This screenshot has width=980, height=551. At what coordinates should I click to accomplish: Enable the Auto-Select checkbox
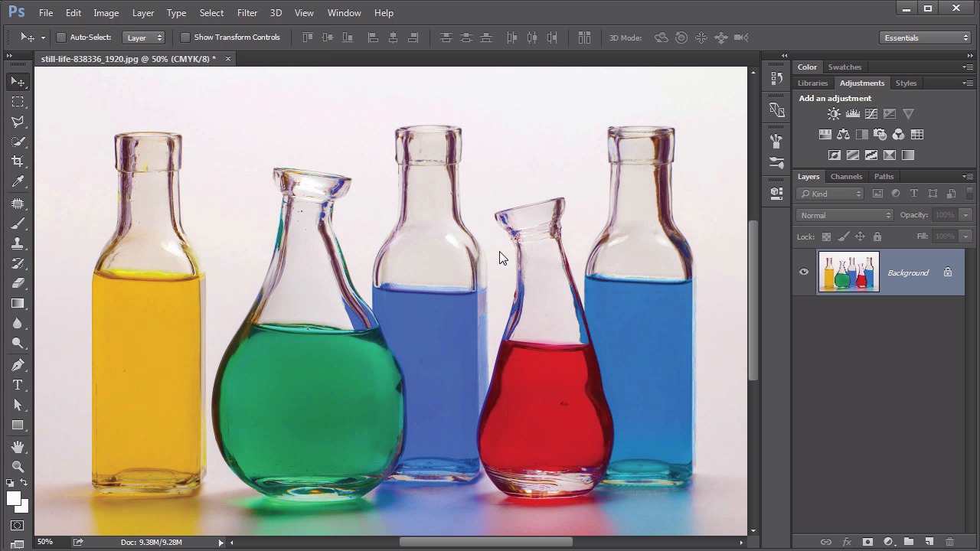coord(61,37)
